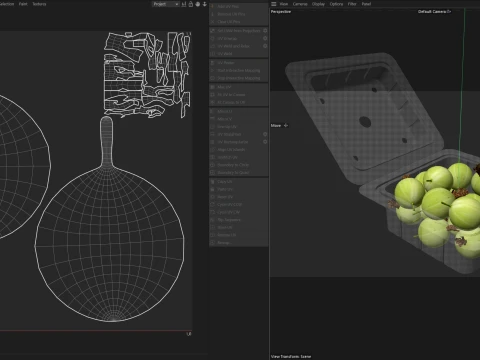Image resolution: width=480 pixels, height=360 pixels.
Task: Click the Move tool indicator in viewport
Action: [x=279, y=126]
